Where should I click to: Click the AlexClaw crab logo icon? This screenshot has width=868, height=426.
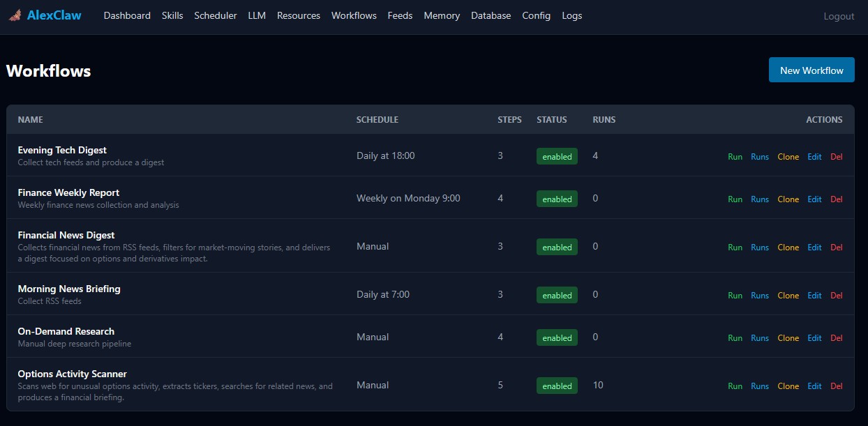tap(15, 15)
